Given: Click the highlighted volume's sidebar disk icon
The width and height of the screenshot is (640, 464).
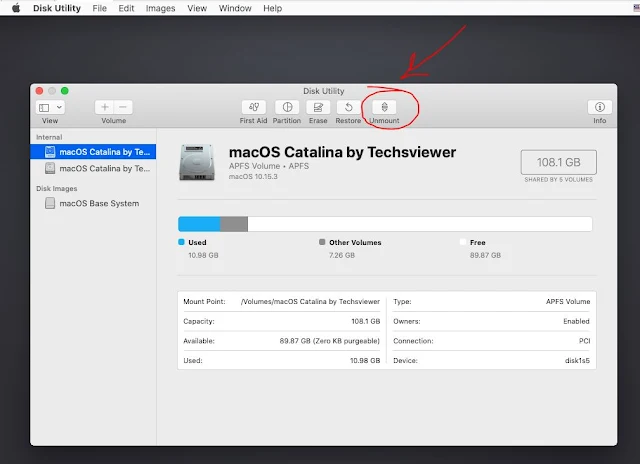Looking at the screenshot, I should (50, 152).
